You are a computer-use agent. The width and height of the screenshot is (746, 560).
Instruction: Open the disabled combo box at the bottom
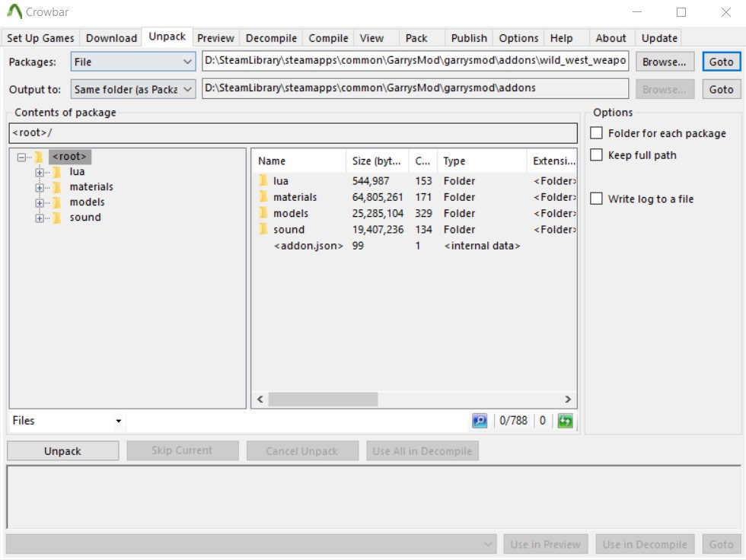(251, 544)
